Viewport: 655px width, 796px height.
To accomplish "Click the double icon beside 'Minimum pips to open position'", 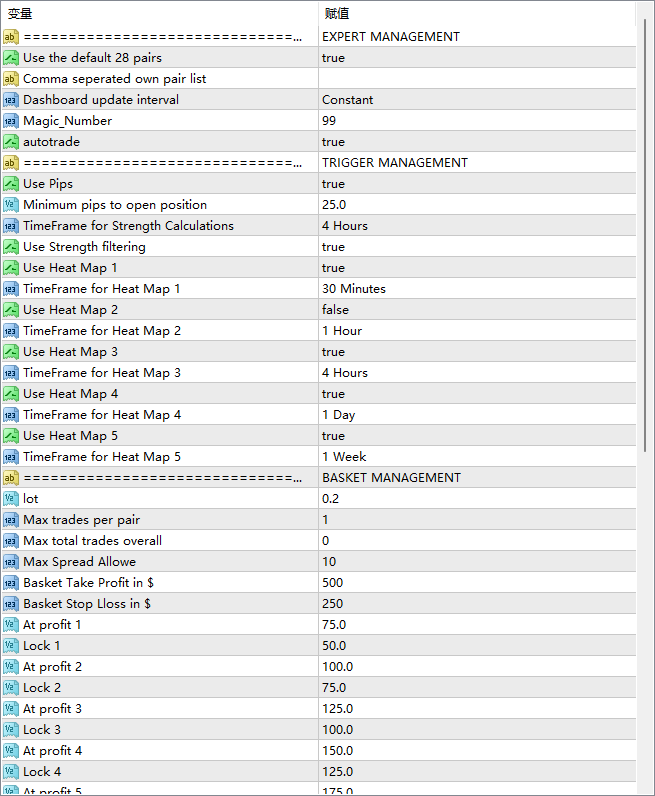I will pos(11,205).
